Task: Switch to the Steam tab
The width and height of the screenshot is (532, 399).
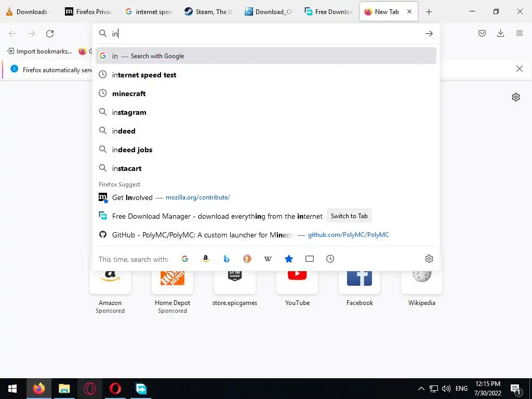Action: pos(208,11)
